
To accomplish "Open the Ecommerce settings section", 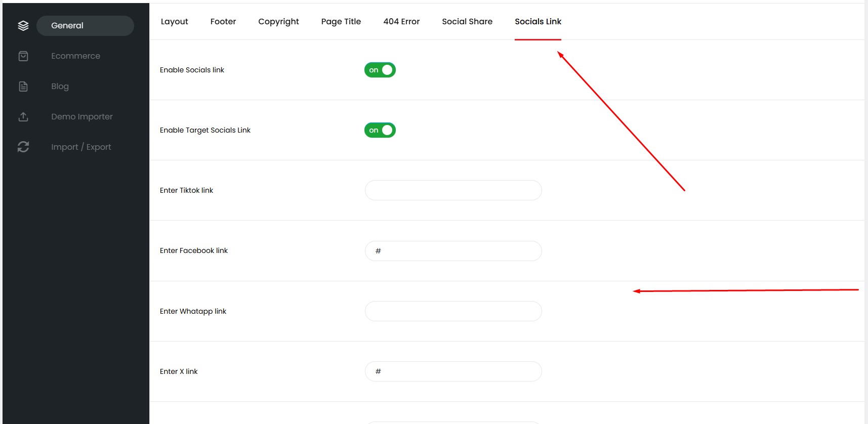I will click(x=75, y=56).
